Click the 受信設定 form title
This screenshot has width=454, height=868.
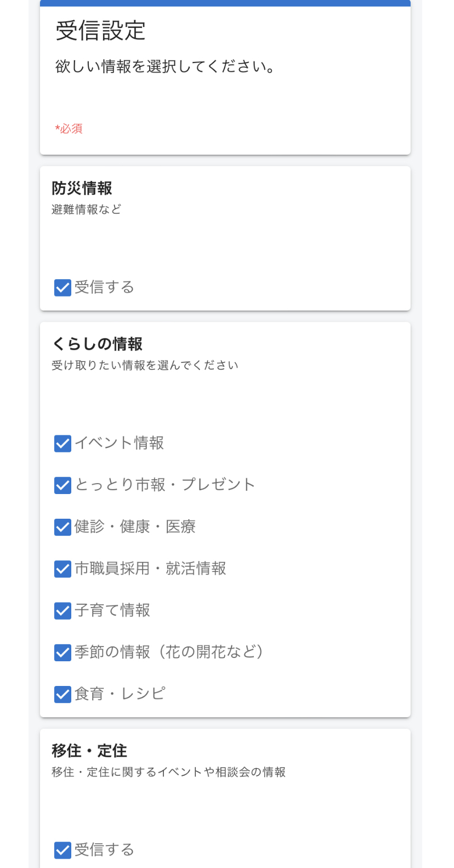pyautogui.click(x=100, y=31)
